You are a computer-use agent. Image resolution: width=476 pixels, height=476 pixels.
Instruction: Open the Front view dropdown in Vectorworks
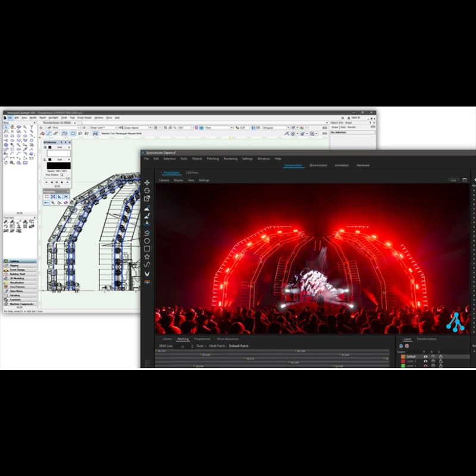pos(219,128)
